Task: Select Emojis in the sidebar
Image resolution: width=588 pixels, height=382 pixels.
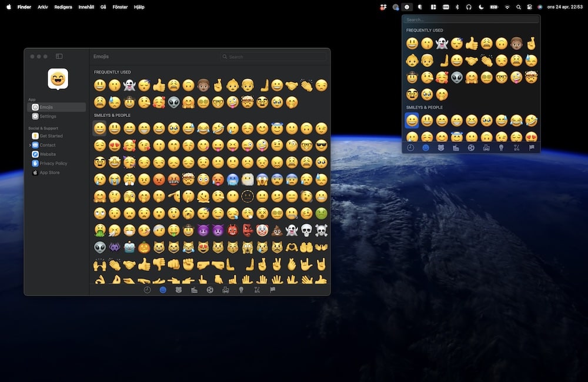Action: point(56,107)
